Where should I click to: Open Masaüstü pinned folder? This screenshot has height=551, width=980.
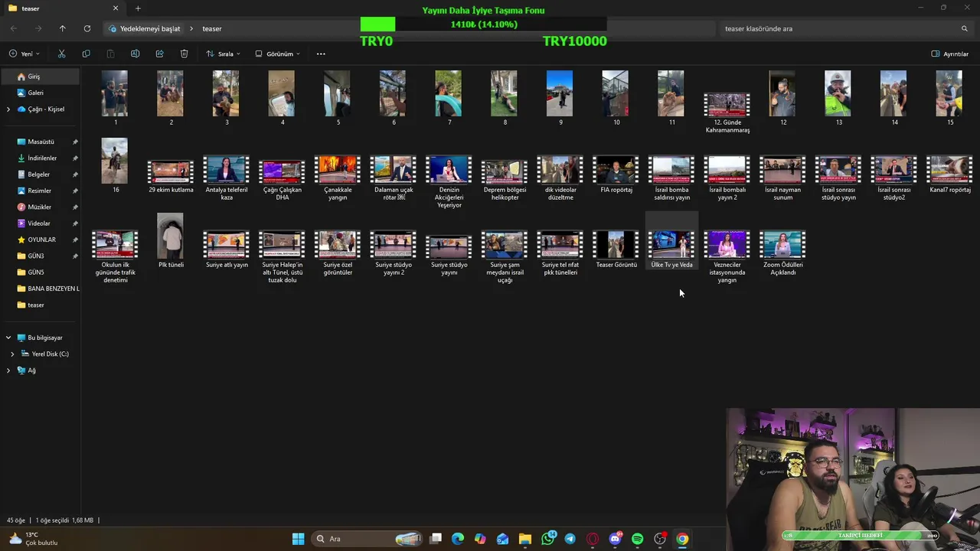(x=40, y=142)
